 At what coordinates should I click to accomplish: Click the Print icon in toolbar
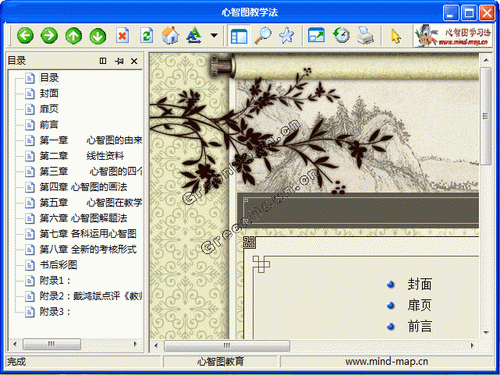365,35
